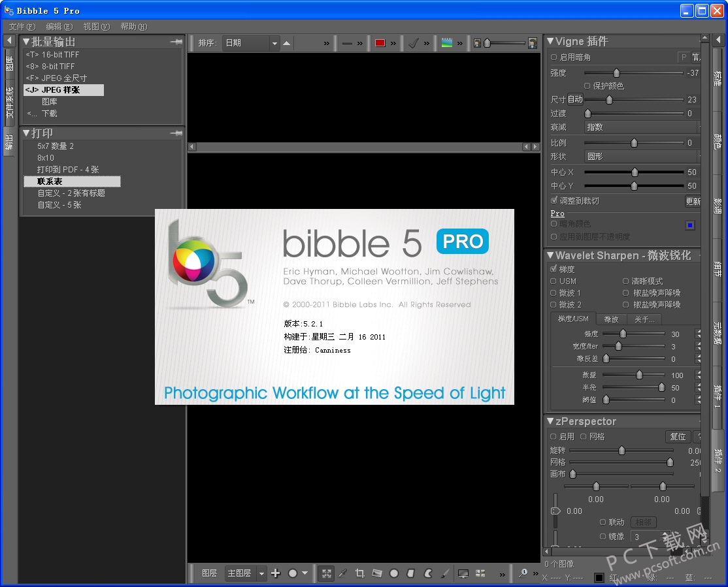Select the 联系表 print preset

tap(72, 182)
